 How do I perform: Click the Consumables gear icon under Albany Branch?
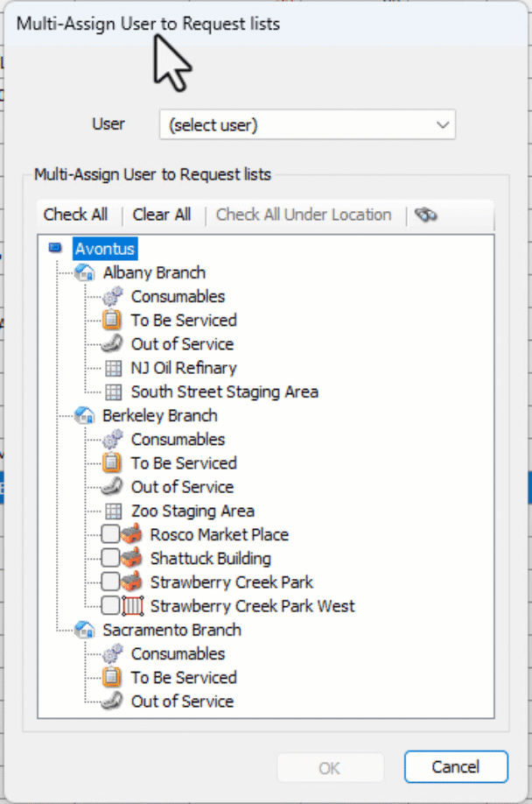111,296
